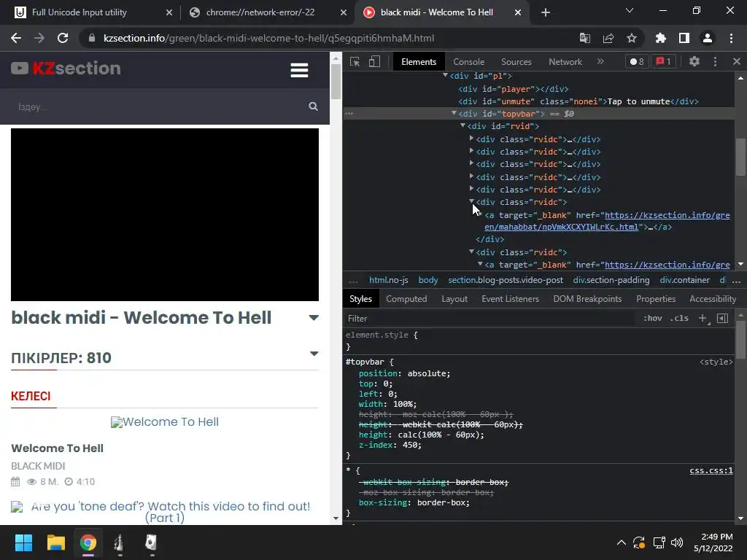
Task: Toggle the computed styles sidebar icon
Action: click(723, 318)
